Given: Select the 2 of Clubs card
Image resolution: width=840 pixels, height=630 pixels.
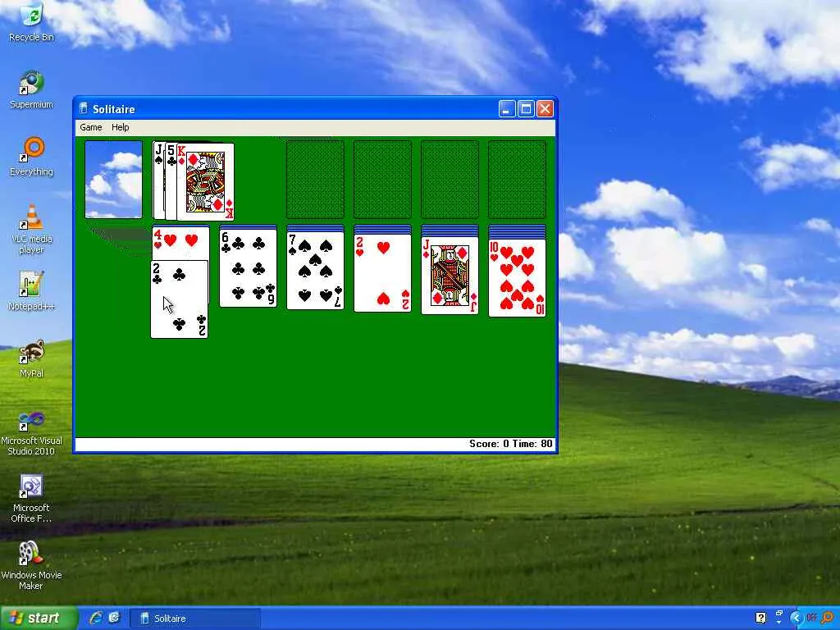Looking at the screenshot, I should (x=180, y=299).
